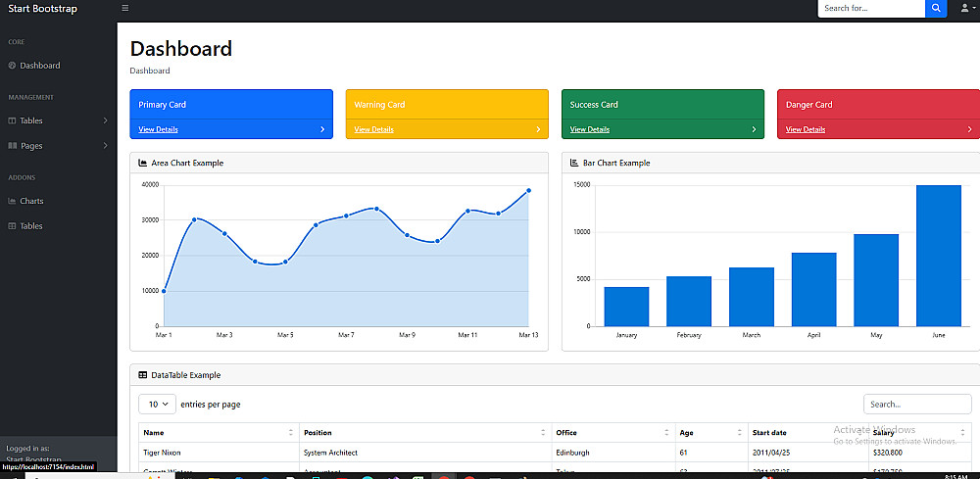Image resolution: width=980 pixels, height=479 pixels.
Task: Expand the Tables menu under Management
Action: tap(58, 120)
